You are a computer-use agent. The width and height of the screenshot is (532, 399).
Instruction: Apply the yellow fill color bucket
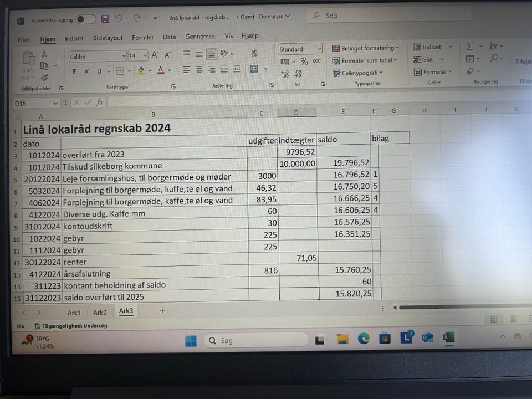click(141, 70)
